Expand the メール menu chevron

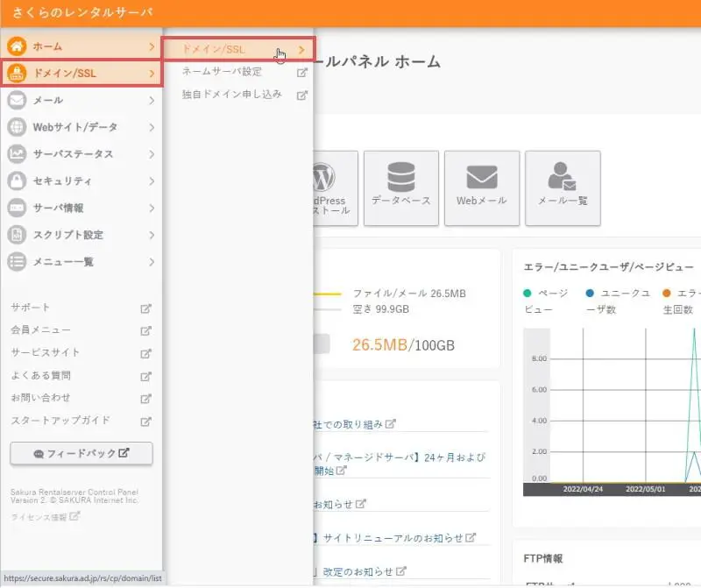point(152,101)
